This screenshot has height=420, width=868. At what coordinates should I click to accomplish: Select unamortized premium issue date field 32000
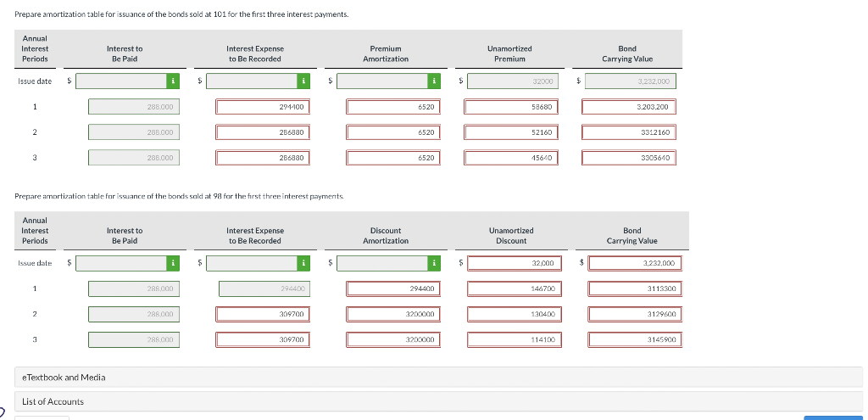pos(513,81)
